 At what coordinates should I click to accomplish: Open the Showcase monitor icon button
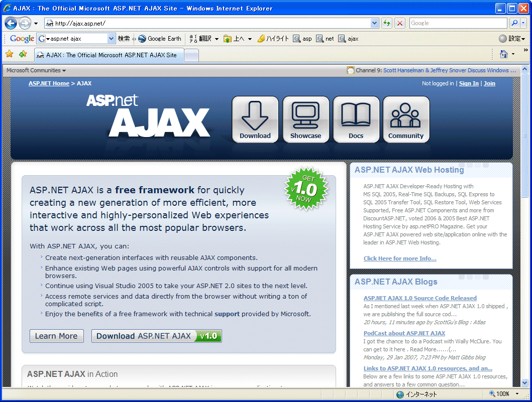tap(306, 119)
